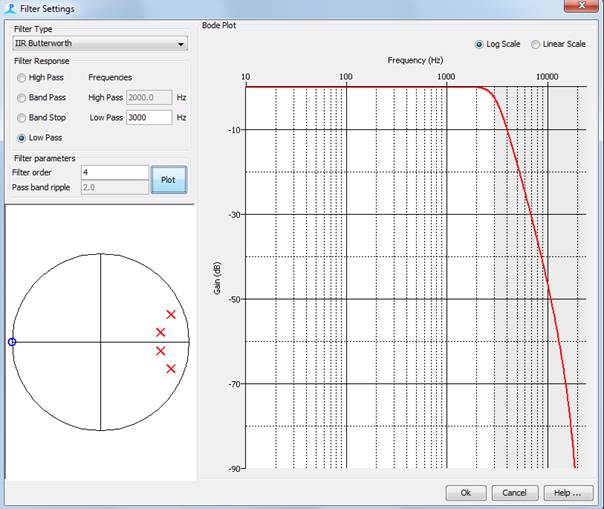
Task: Click the -10 gain tick label
Action: (x=234, y=130)
